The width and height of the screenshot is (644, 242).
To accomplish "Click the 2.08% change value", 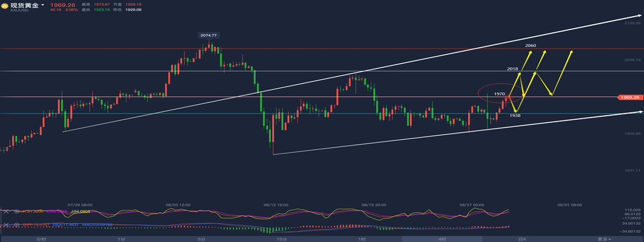I will pyautogui.click(x=71, y=10).
